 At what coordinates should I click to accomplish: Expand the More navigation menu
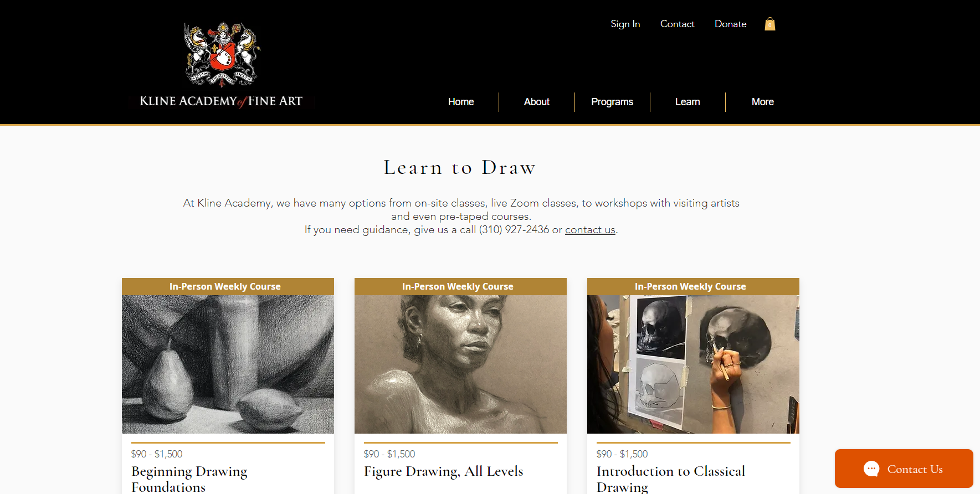click(763, 102)
